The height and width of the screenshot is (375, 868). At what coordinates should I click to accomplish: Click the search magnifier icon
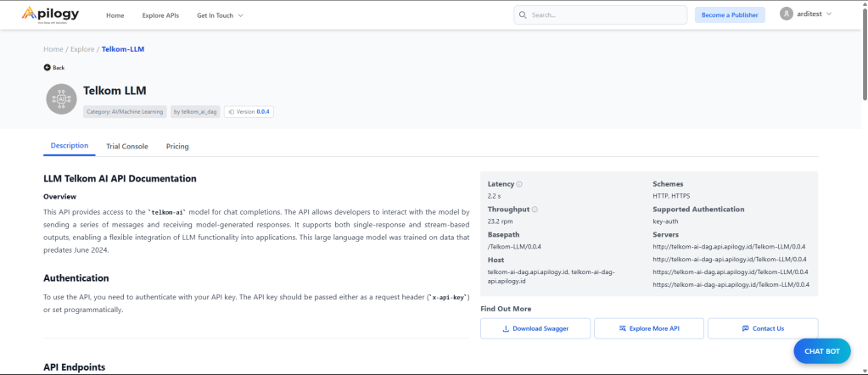[x=524, y=15]
